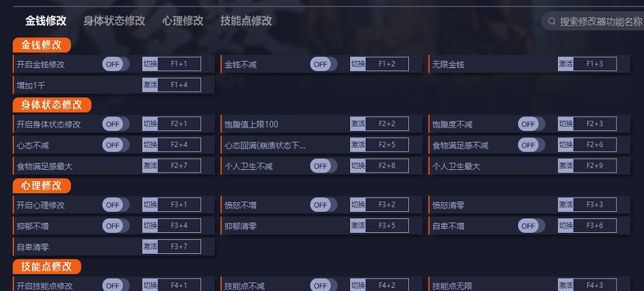
Task: Activate 增加1千 with 激活 button
Action: click(150, 85)
